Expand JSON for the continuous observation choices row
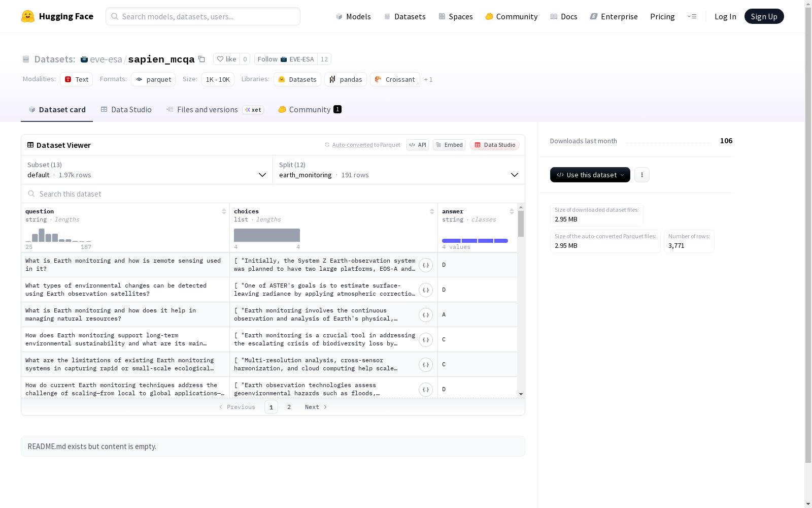 point(426,315)
